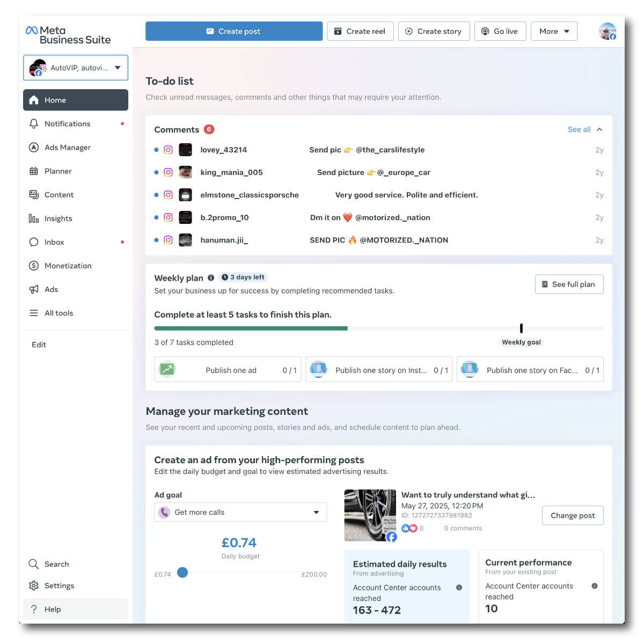Open the Ad goal Get more calls dropdown

[240, 512]
